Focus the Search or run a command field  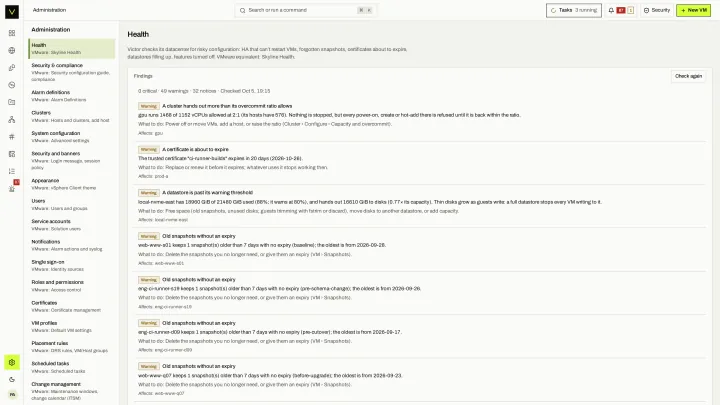306,10
